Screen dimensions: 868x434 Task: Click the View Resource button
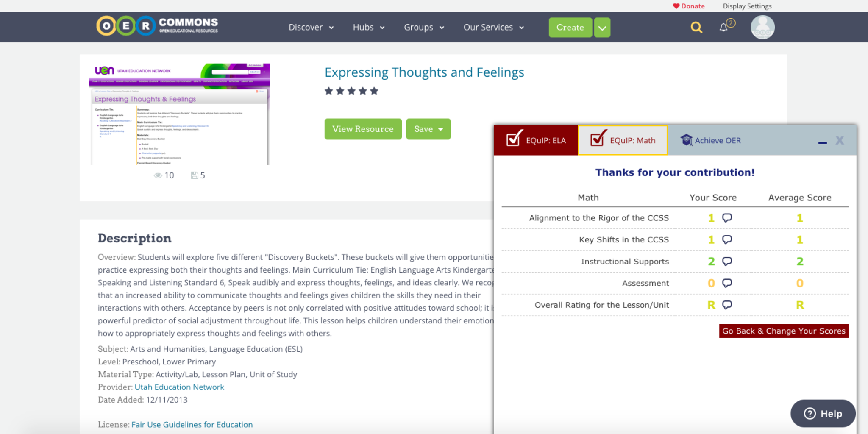click(x=363, y=129)
